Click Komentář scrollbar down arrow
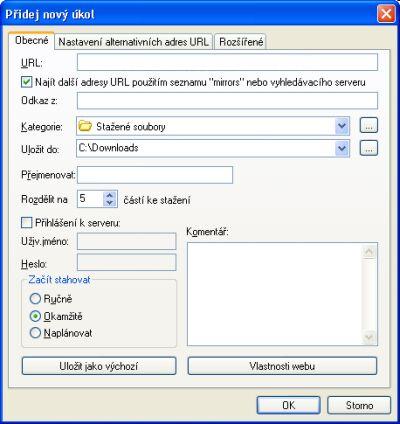 click(x=369, y=337)
